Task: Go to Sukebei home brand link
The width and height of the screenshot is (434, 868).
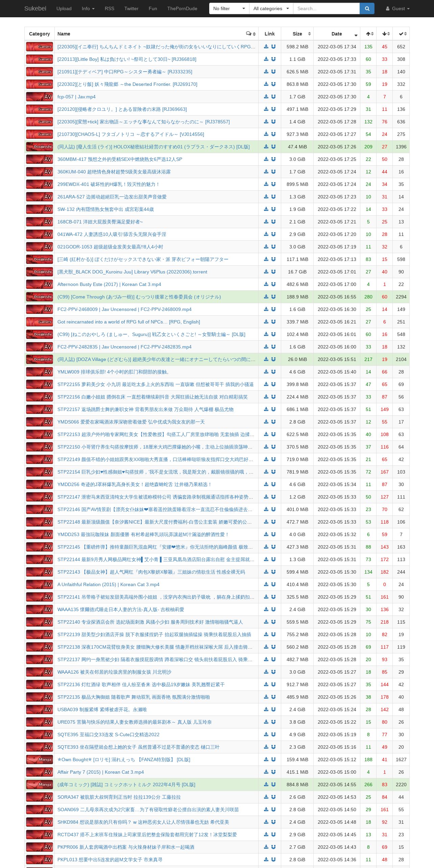Action: pyautogui.click(x=35, y=8)
